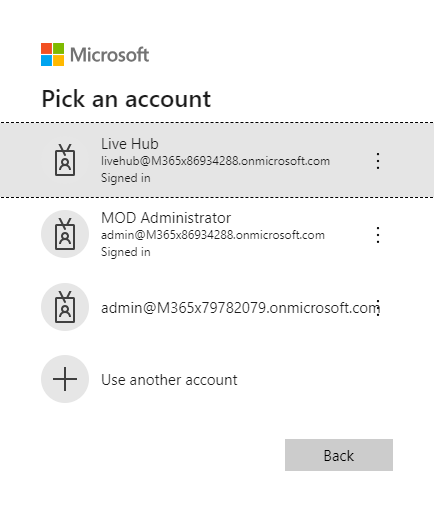Choose the MOD Administrator account name

(x=166, y=218)
